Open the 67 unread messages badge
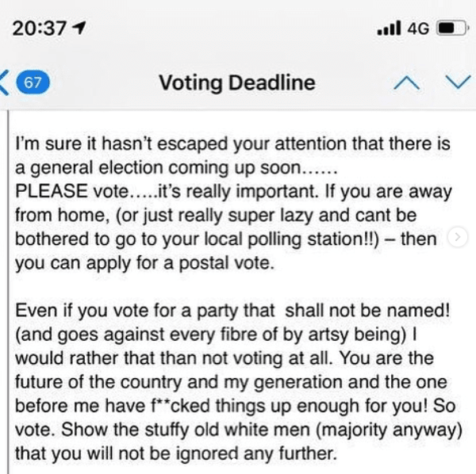This screenshot has width=476, height=474. pyautogui.click(x=33, y=82)
